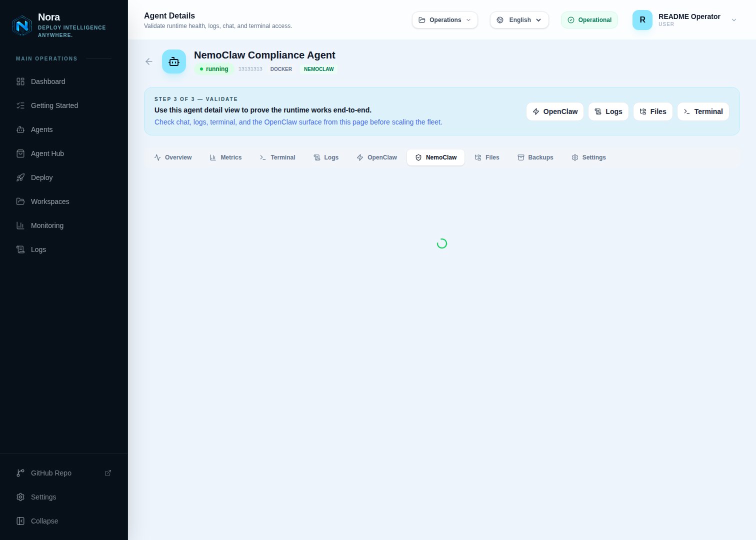
Task: Go back using the left arrow
Action: click(x=149, y=61)
